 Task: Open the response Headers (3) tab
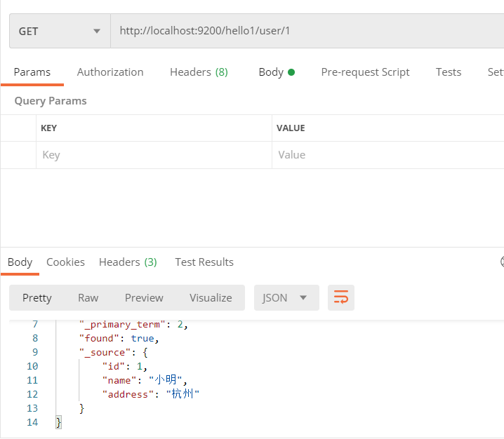tap(128, 262)
